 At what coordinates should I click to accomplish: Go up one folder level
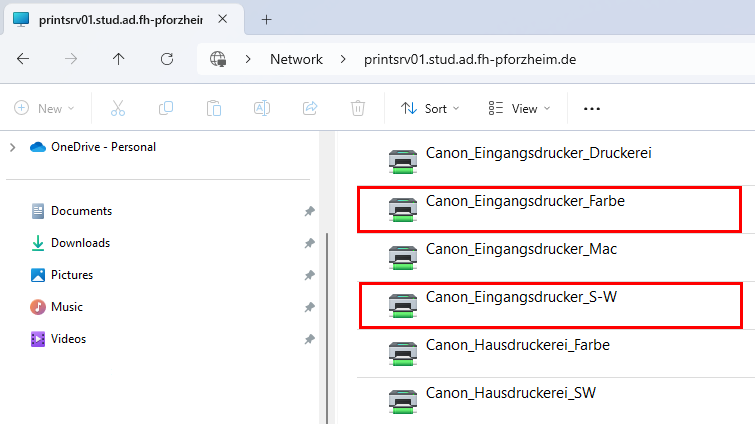click(x=118, y=59)
